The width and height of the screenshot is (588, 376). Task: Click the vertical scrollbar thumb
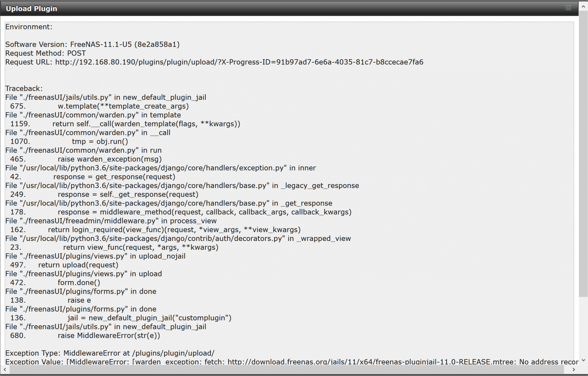pos(583,154)
